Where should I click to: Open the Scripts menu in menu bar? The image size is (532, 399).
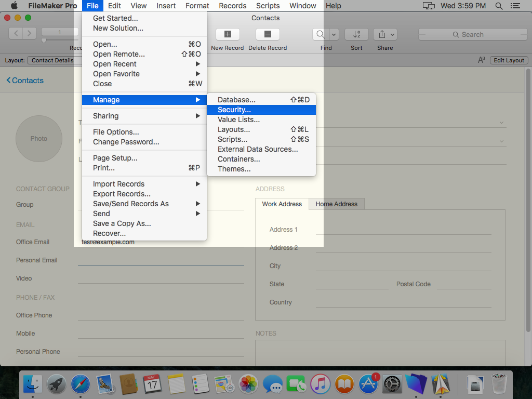[268, 6]
